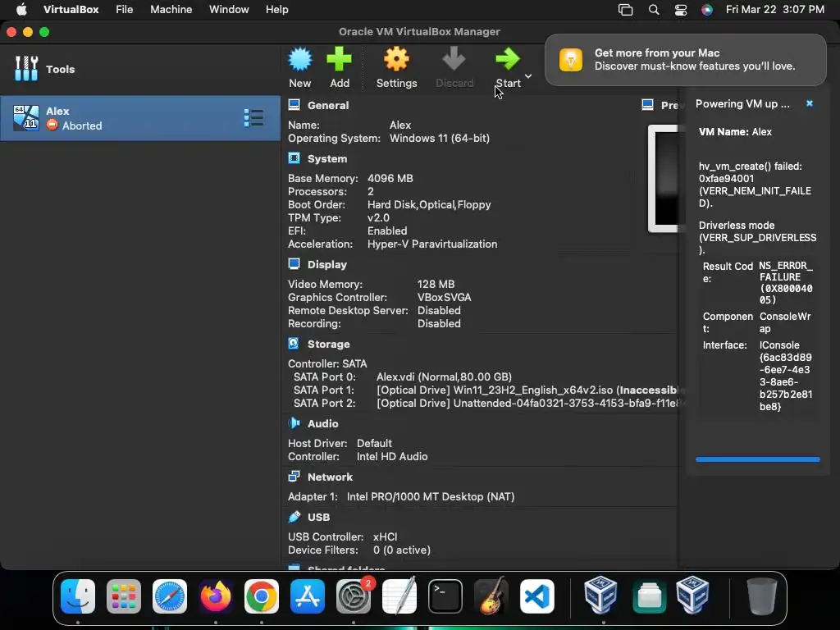Click Intel PRO/1000 MT Desktop adapter text
840x630 pixels.
430,496
